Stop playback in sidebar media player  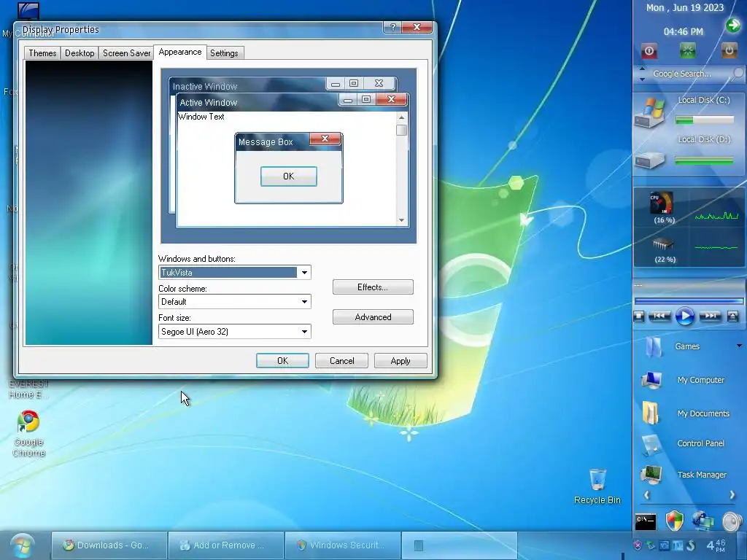point(639,316)
